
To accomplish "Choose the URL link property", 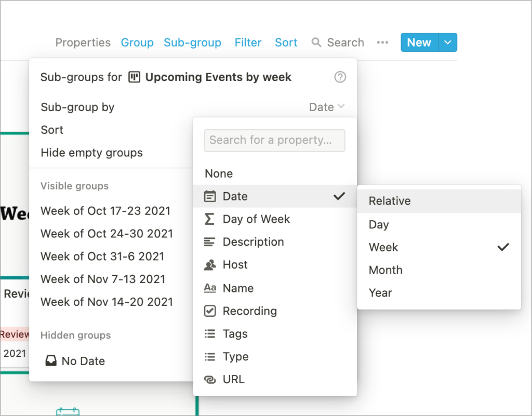I will [x=275, y=379].
